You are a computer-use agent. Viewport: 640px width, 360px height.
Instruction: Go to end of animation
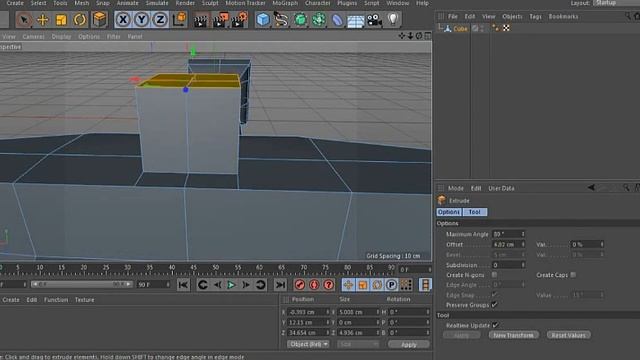click(x=280, y=285)
